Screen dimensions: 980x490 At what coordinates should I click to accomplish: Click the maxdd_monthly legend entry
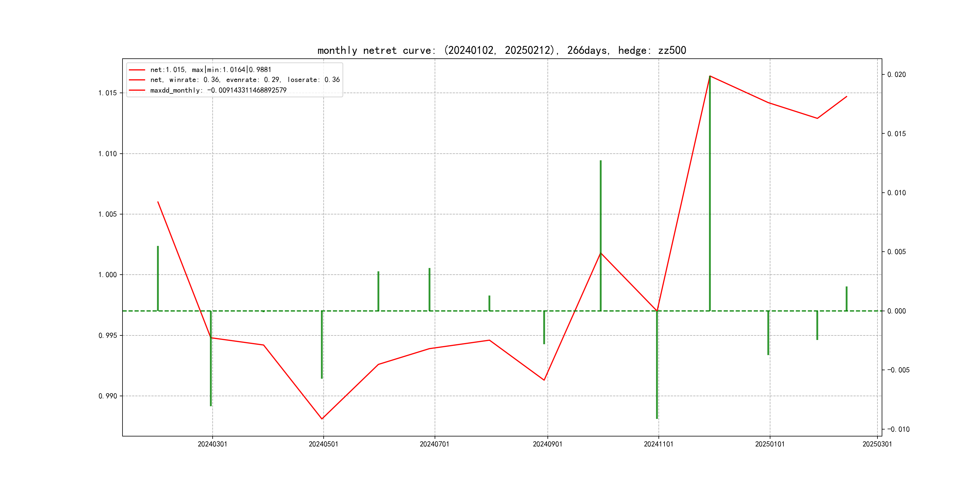click(x=218, y=90)
